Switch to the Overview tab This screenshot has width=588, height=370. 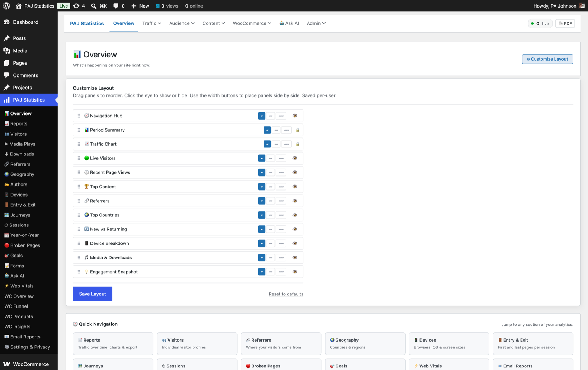124,23
